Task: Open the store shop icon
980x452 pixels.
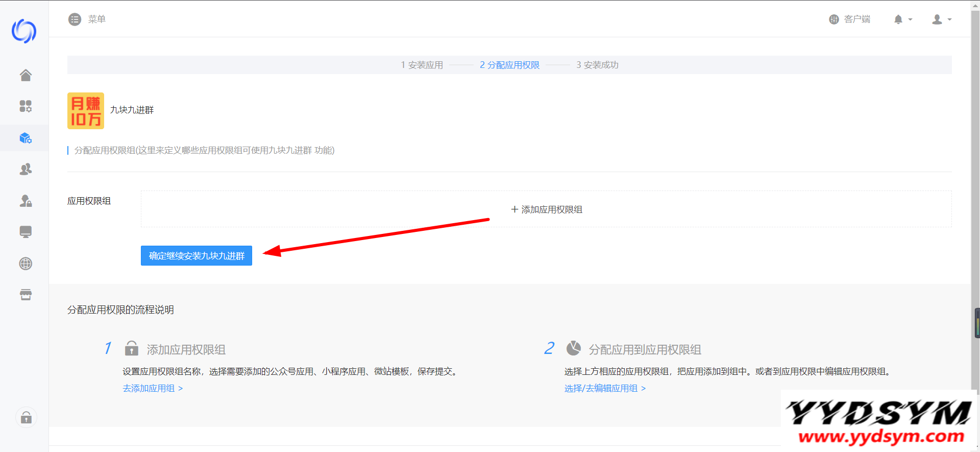Action: click(26, 295)
